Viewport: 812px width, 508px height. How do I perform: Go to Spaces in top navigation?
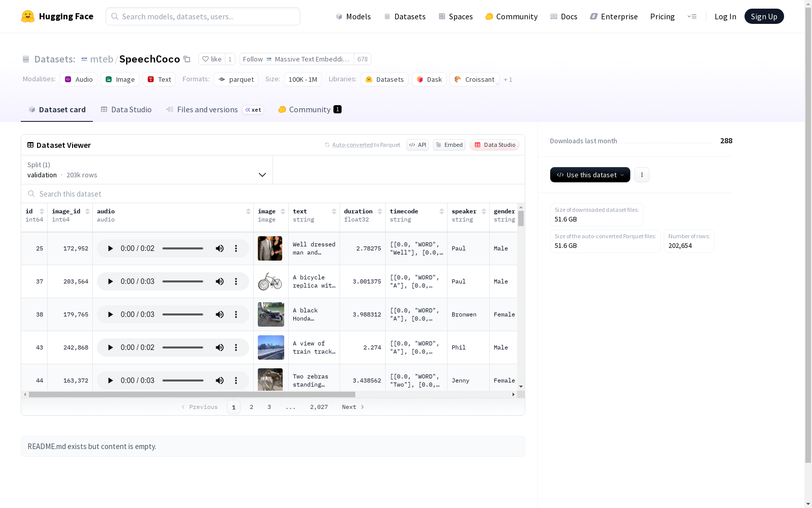click(x=456, y=16)
